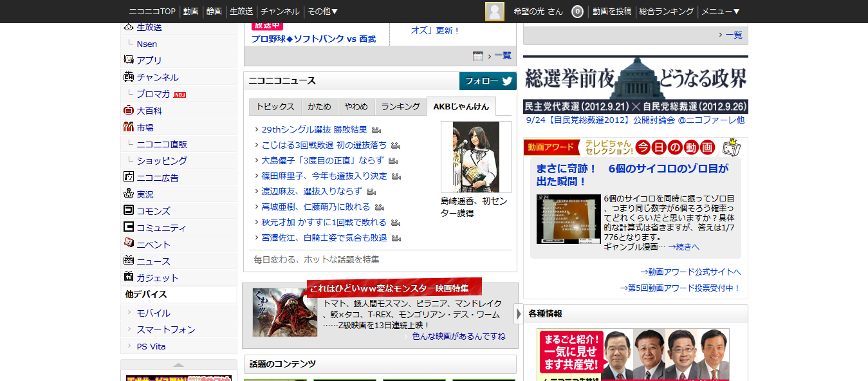
Task: Open 動画 in the top menu
Action: [190, 12]
